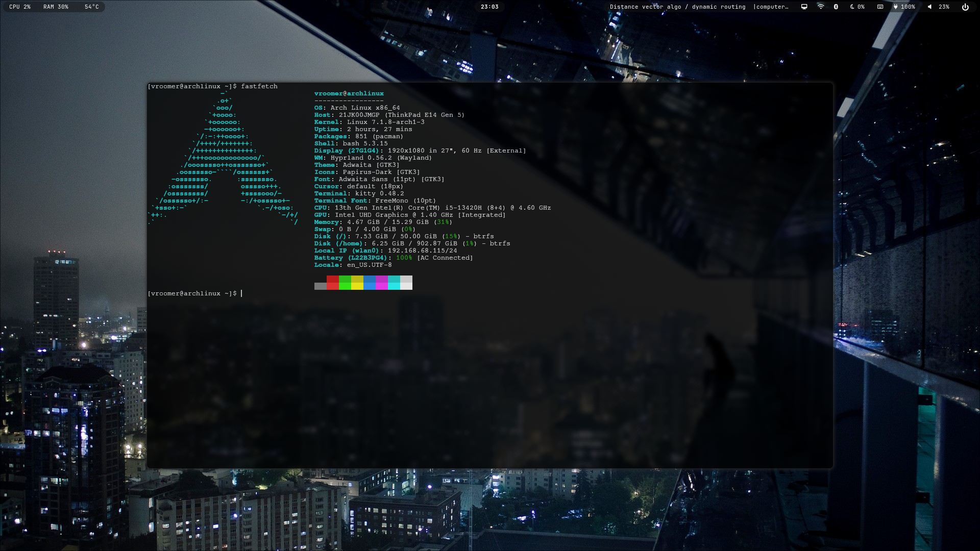Click the 'Memory: 4.67 GiB / 15.29 GiB' line
Screen dimensions: 980x551
pyautogui.click(x=383, y=222)
